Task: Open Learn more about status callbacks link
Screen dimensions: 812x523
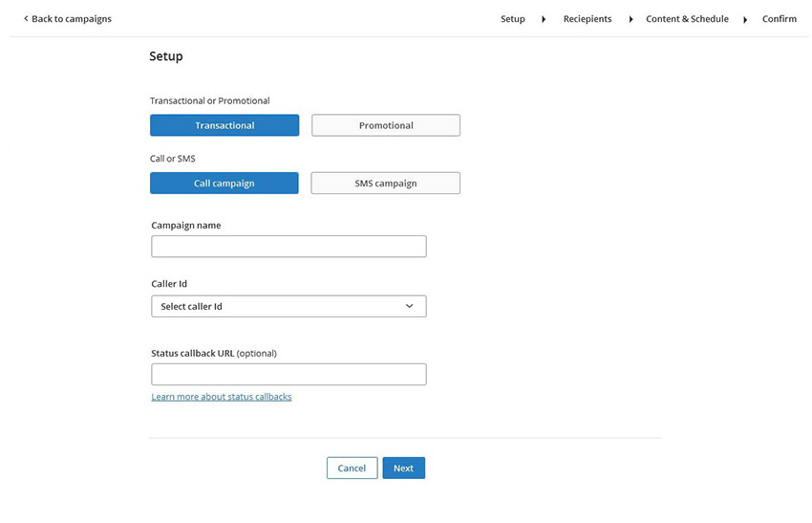Action: tap(222, 397)
